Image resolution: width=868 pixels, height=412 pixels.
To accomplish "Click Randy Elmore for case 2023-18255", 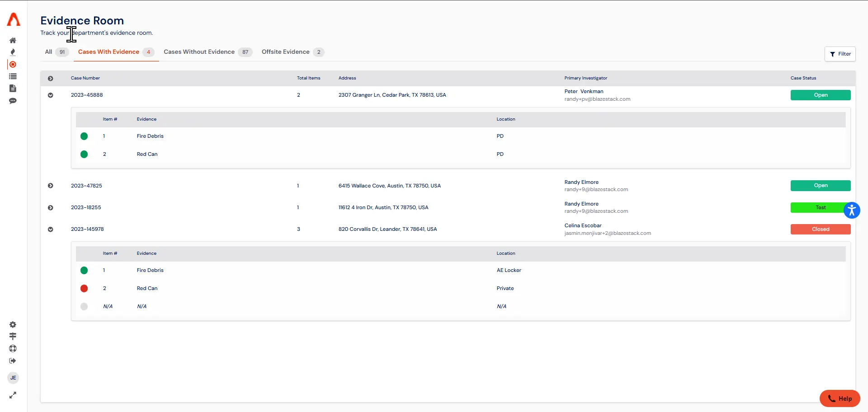I will coord(581,204).
